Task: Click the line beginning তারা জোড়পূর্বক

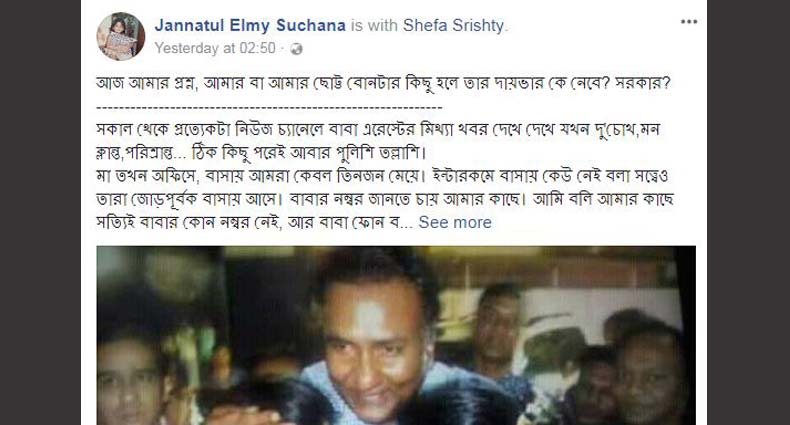Action: (x=385, y=199)
